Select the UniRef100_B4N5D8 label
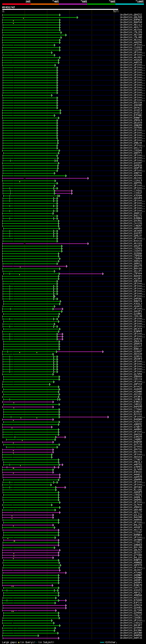The height and width of the screenshot is (644, 146). [x=131, y=636]
